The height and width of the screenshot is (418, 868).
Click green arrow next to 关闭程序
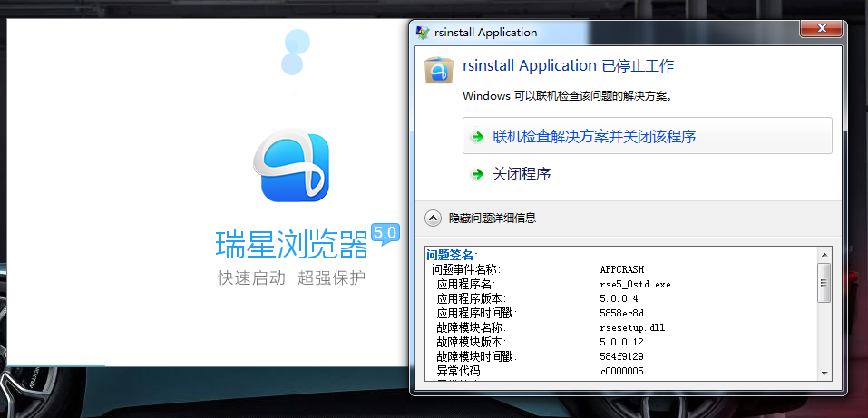pyautogui.click(x=477, y=174)
